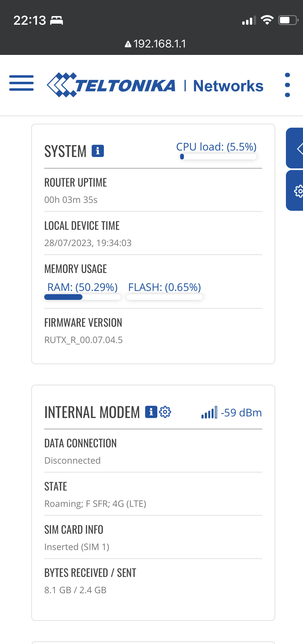The width and height of the screenshot is (303, 644).
Task: Click the FLASH (0.65%) label
Action: click(x=165, y=287)
